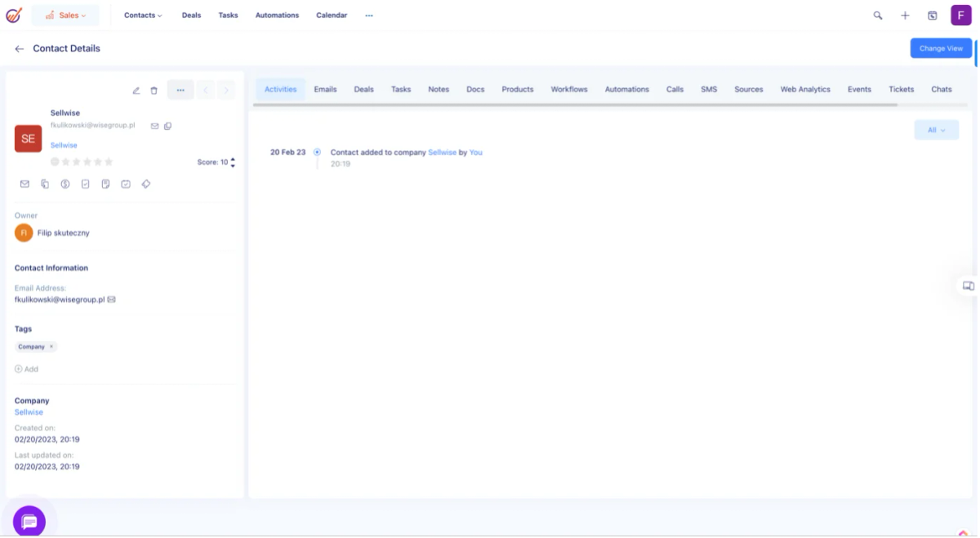Image resolution: width=980 pixels, height=538 pixels.
Task: Click Add to add a tag
Action: (x=26, y=369)
